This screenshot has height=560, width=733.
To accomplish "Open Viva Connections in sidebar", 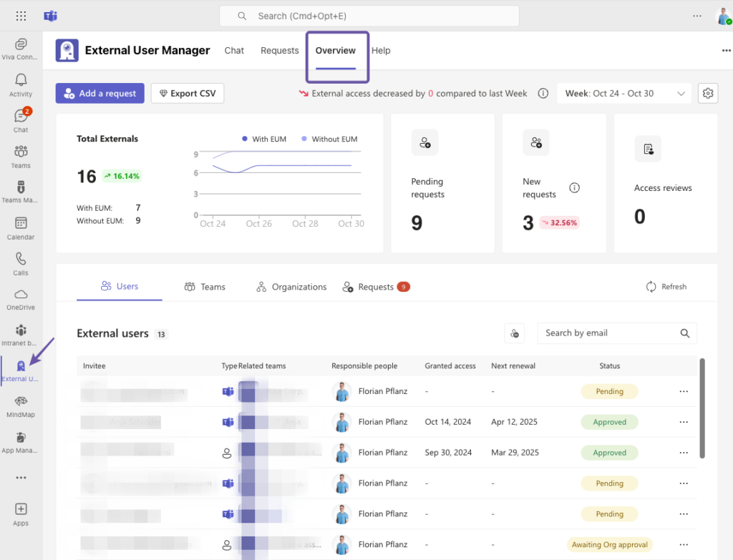I will [x=21, y=49].
